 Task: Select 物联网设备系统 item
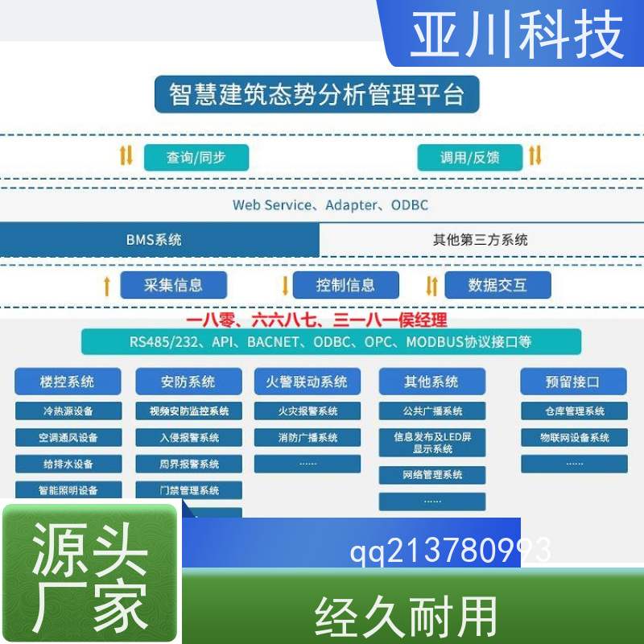[x=574, y=437]
